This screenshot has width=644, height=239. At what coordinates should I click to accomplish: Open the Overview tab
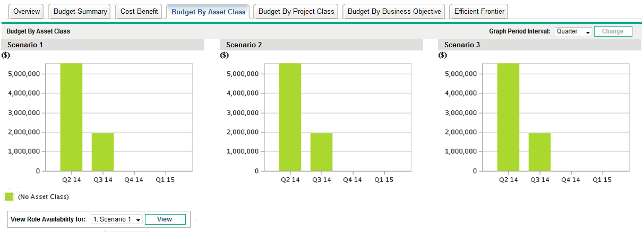pos(27,12)
